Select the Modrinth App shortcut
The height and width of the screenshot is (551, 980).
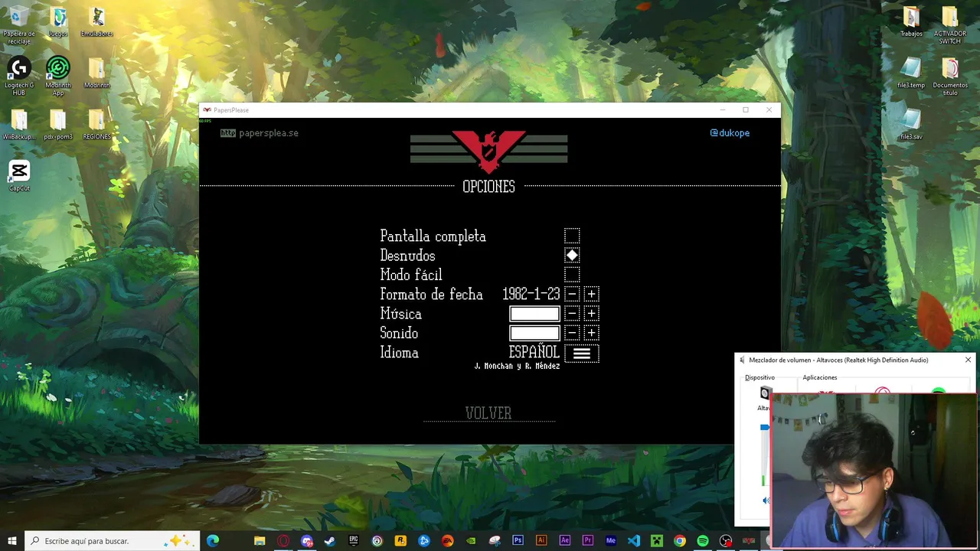click(58, 77)
